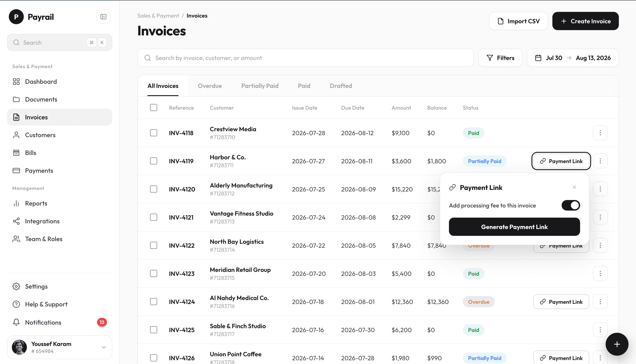
Task: Open Team & Roles page
Action: [x=60, y=239]
